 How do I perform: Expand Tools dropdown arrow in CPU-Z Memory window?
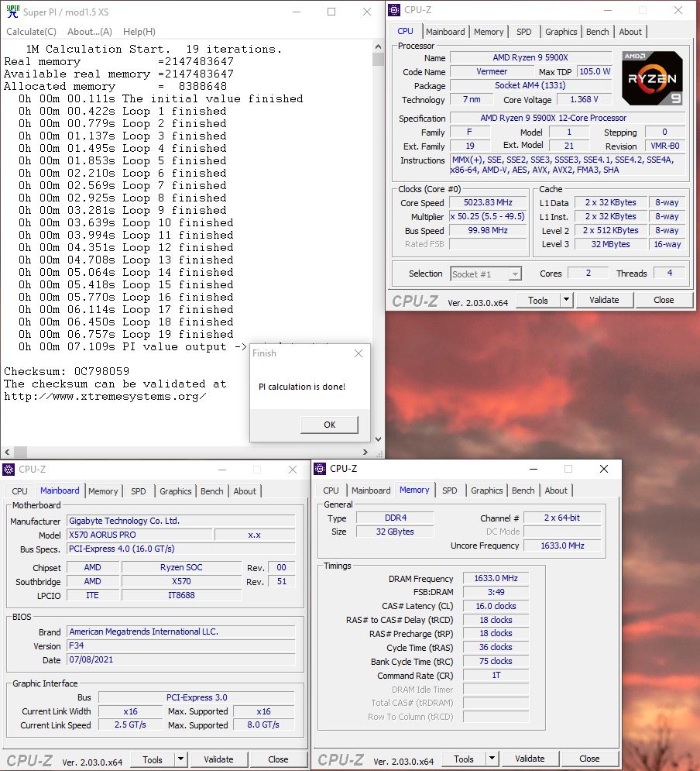coord(492,759)
